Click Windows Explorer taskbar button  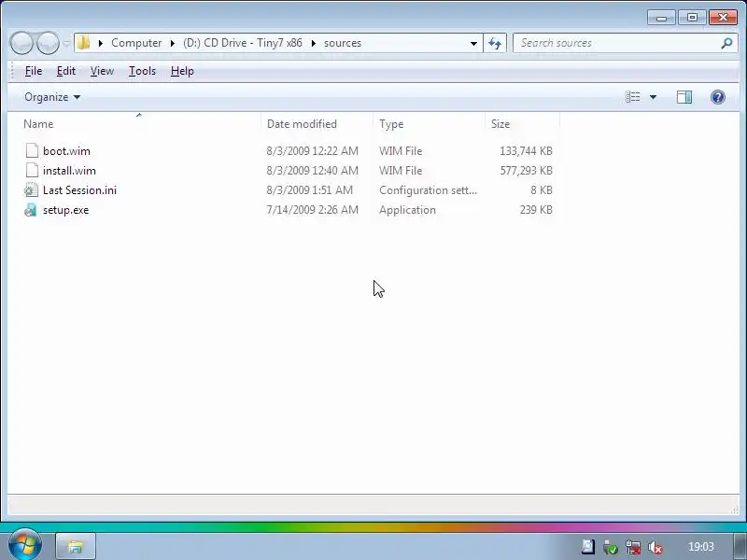point(76,546)
